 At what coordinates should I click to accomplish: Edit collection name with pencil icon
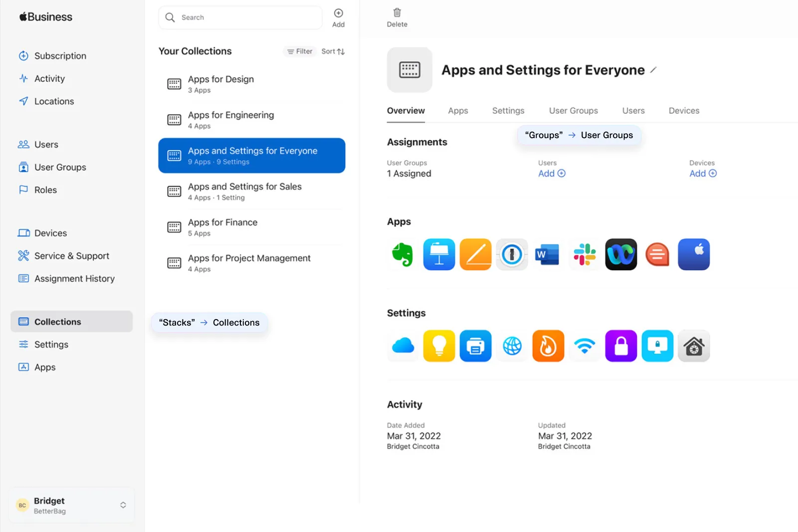[653, 70]
